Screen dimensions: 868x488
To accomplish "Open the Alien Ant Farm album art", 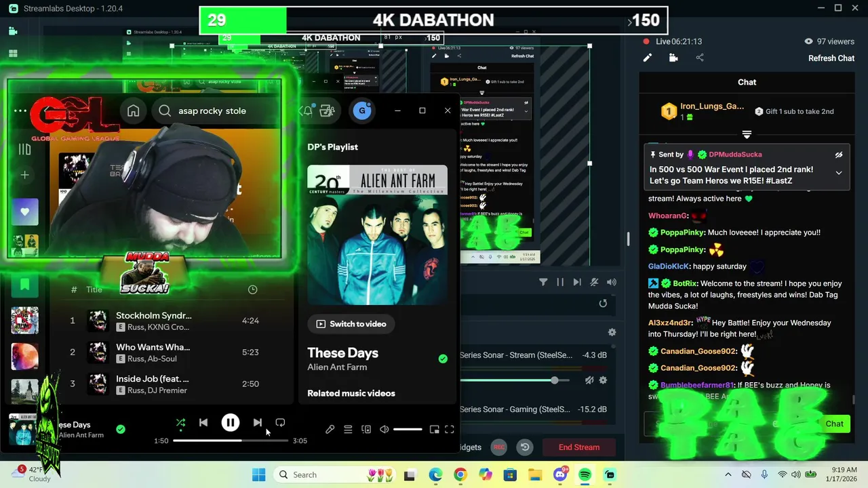I will [377, 235].
